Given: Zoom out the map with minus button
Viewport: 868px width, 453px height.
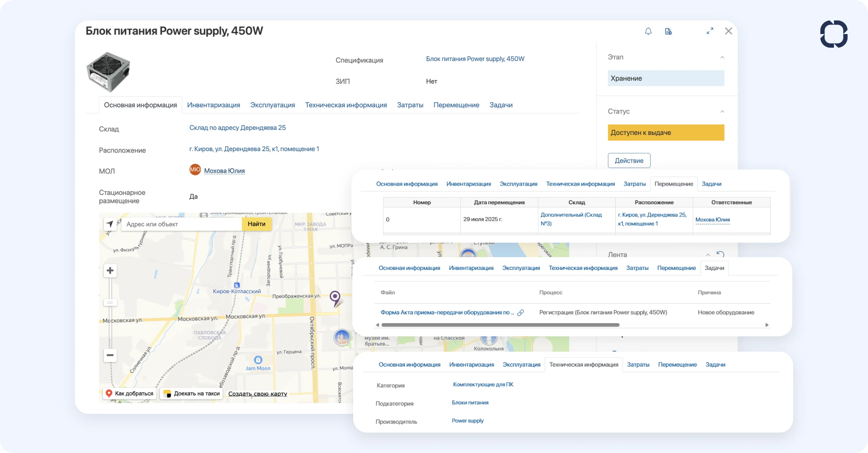Looking at the screenshot, I should point(110,355).
